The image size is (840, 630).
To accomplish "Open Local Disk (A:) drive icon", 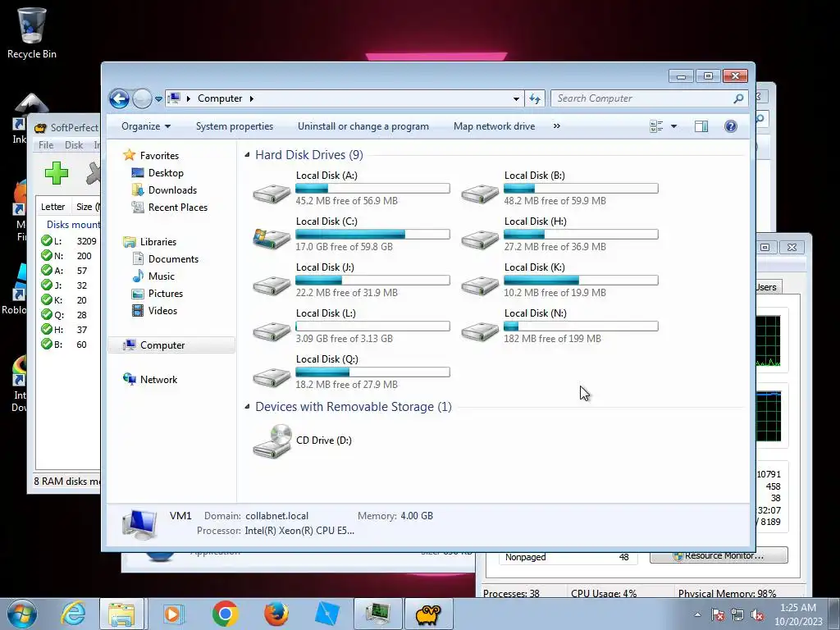I will click(272, 193).
